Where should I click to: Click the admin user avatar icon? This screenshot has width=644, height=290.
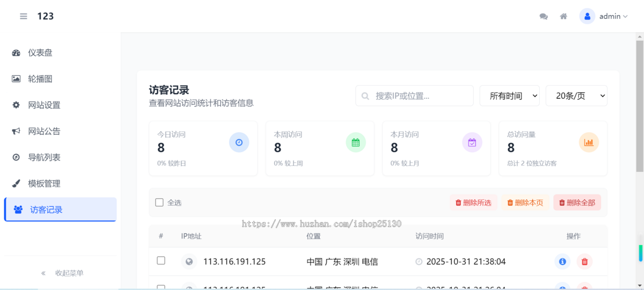[x=587, y=16]
